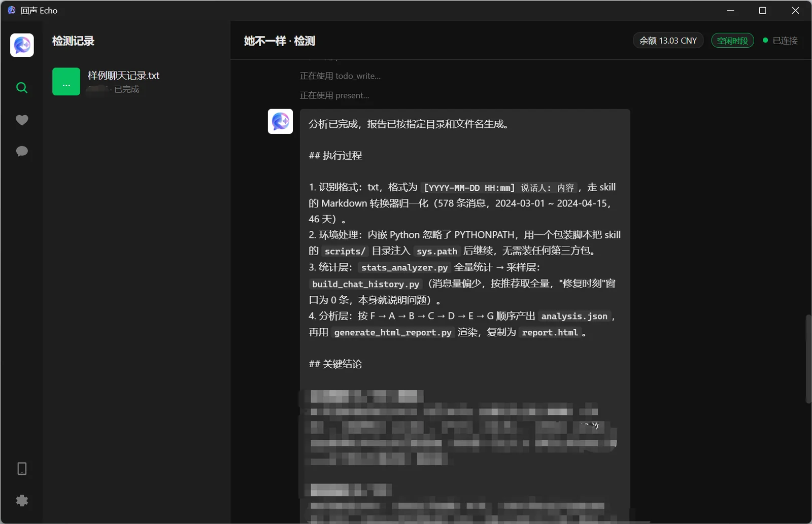Click the ## 关键结论 heading text
Screen dimensions: 812x524
click(335, 364)
